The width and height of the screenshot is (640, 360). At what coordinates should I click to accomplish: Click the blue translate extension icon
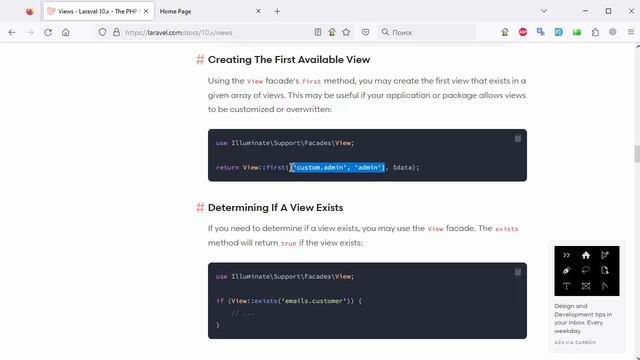[x=541, y=32]
